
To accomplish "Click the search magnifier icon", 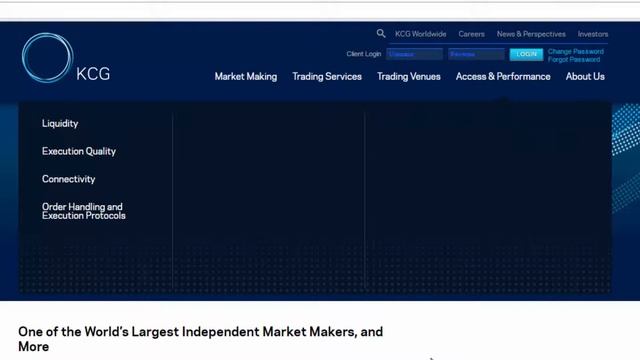I will (381, 33).
